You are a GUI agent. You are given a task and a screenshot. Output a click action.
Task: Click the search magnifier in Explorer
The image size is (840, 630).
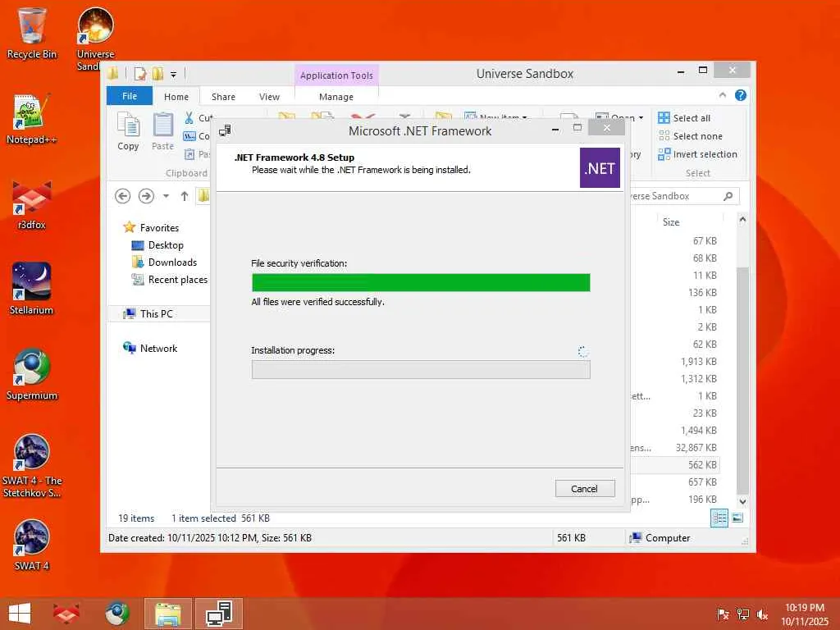tap(728, 196)
